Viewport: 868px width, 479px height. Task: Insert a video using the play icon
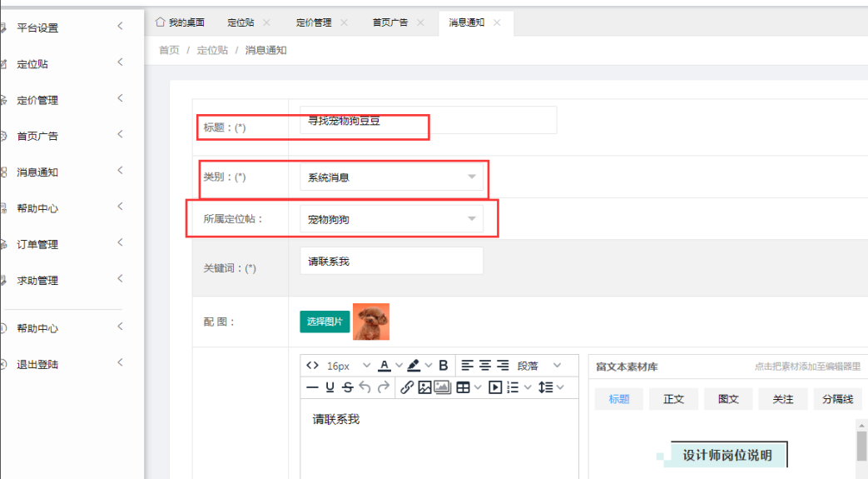(x=495, y=387)
